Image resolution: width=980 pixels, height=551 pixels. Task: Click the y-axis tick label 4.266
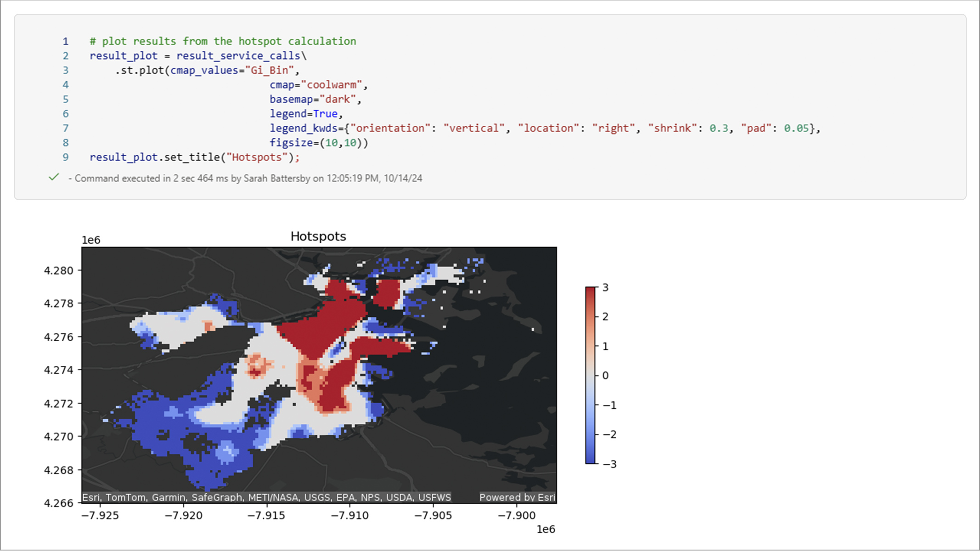[58, 503]
